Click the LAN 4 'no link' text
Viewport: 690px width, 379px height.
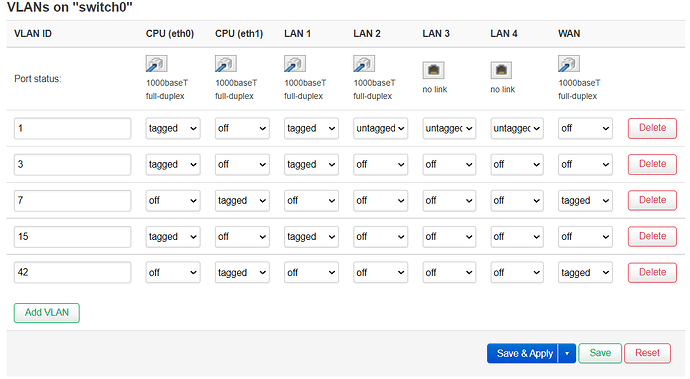click(503, 90)
